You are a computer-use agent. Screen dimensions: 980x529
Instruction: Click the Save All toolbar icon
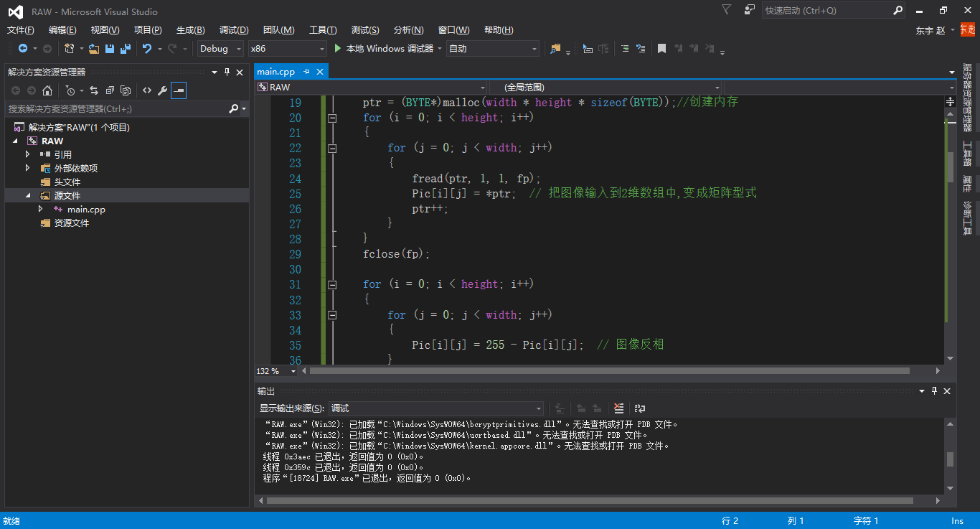126,49
